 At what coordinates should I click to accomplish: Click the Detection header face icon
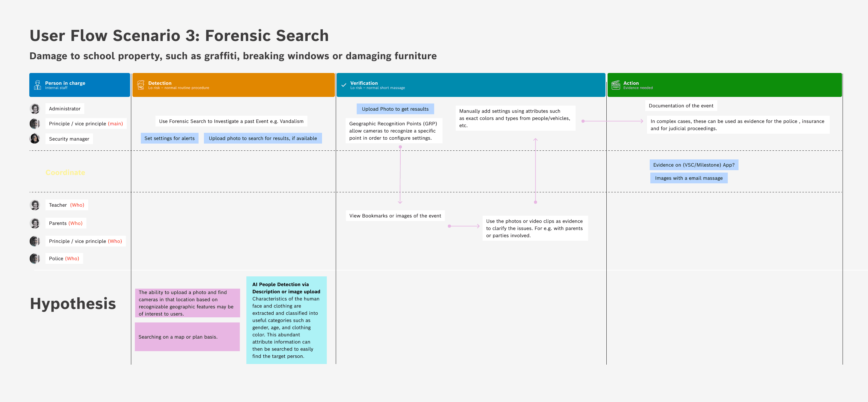pos(141,85)
